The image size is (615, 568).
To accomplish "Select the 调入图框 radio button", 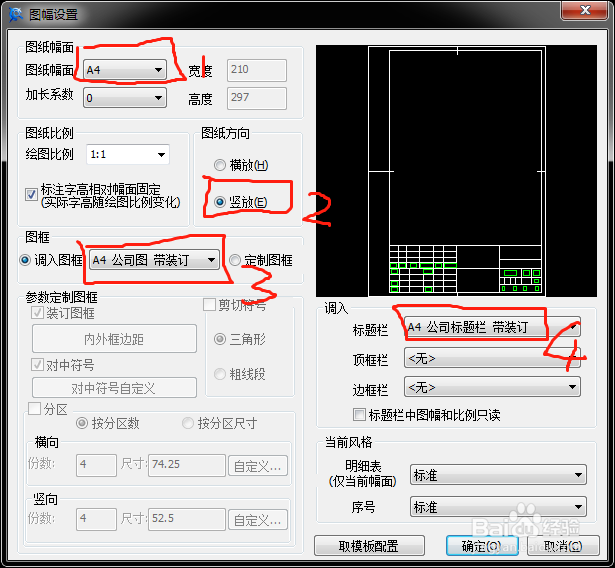I will [25, 260].
